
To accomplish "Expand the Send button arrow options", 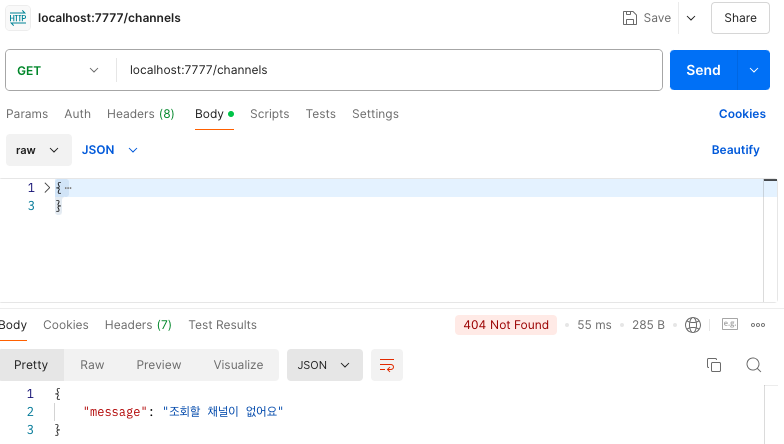I will 754,70.
